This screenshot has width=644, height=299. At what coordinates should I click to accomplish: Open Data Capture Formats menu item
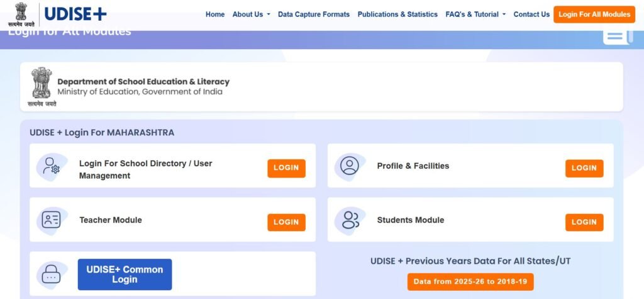tap(314, 14)
